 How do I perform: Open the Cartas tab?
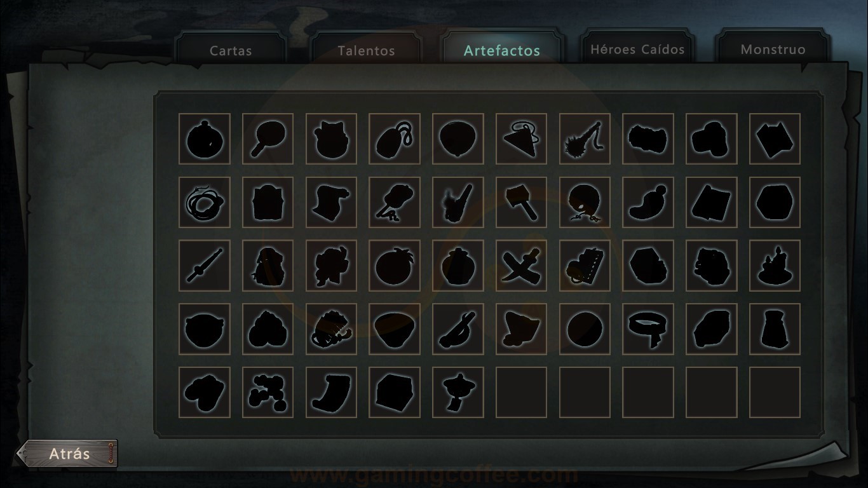tap(231, 50)
